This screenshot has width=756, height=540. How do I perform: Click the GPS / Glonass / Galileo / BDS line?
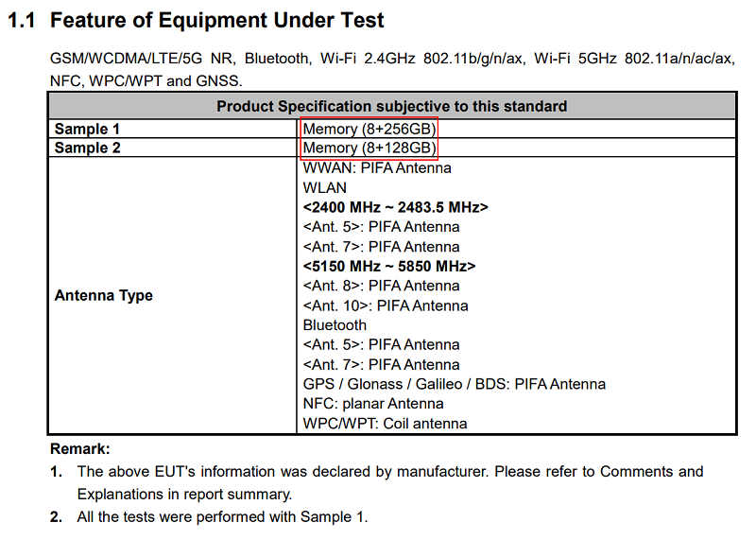[x=455, y=384]
